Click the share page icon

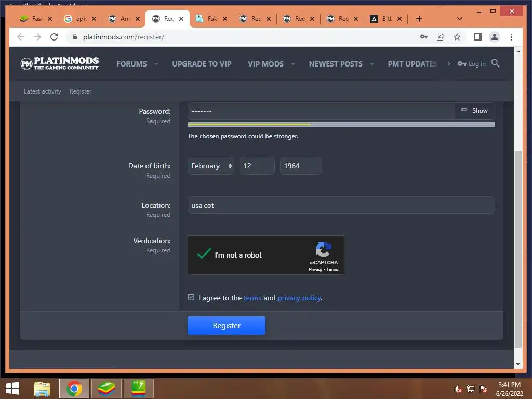pyautogui.click(x=441, y=37)
